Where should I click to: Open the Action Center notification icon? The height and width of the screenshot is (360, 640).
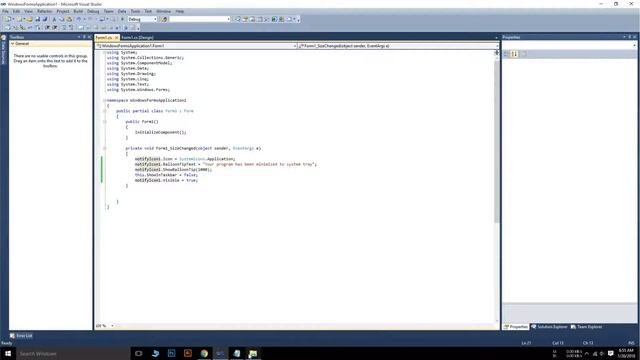coord(611,353)
